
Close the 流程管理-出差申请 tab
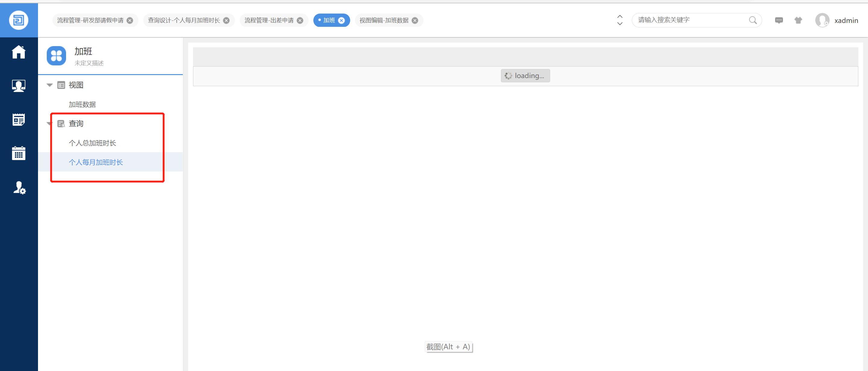300,20
